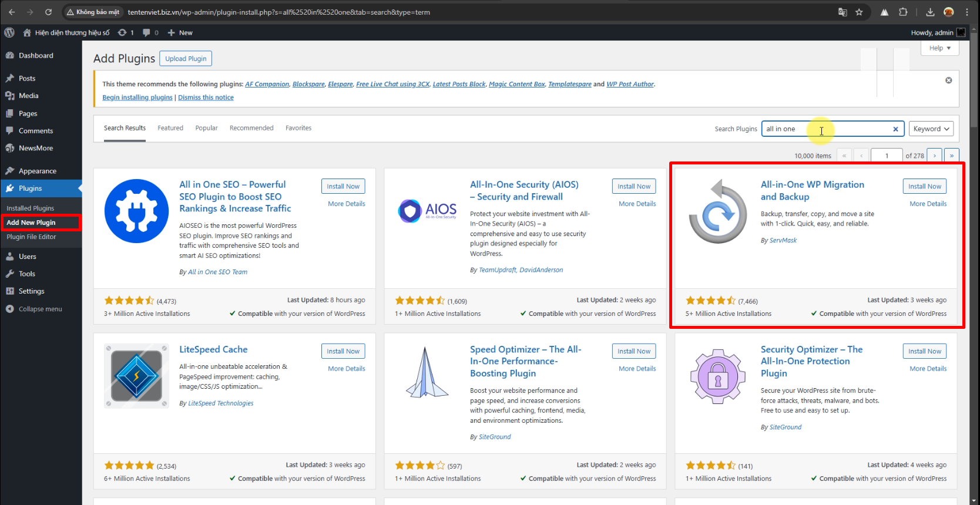Switch to the Recommended tab
The image size is (980, 505).
pyautogui.click(x=251, y=128)
